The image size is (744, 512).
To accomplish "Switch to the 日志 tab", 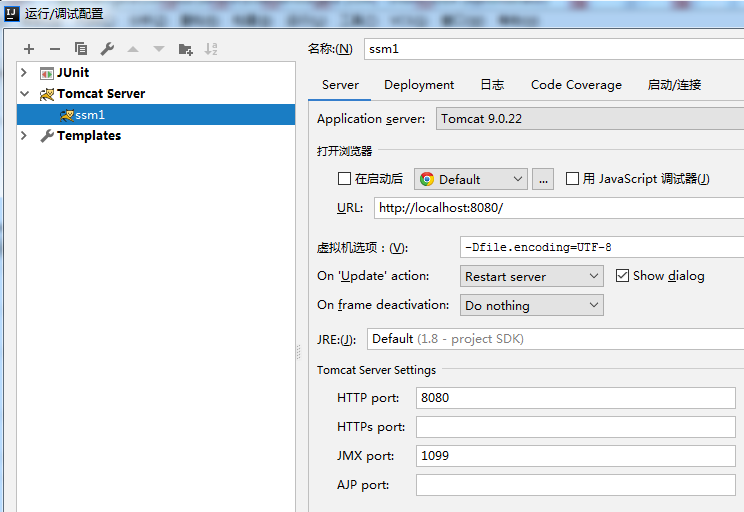I will pos(492,85).
